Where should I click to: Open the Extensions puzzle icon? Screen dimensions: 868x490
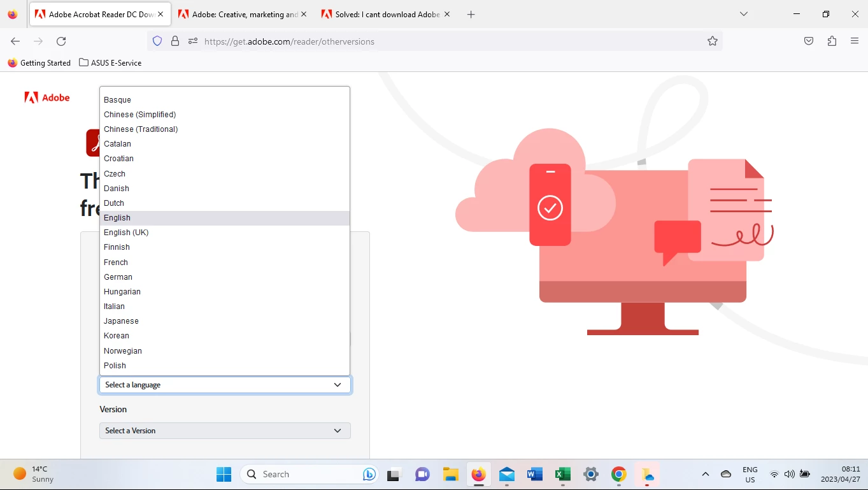832,41
